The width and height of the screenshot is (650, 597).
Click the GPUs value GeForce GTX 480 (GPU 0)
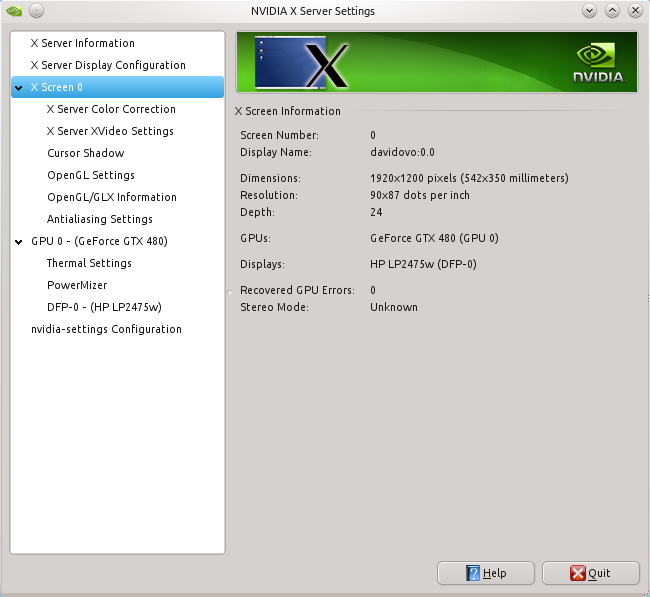(434, 238)
